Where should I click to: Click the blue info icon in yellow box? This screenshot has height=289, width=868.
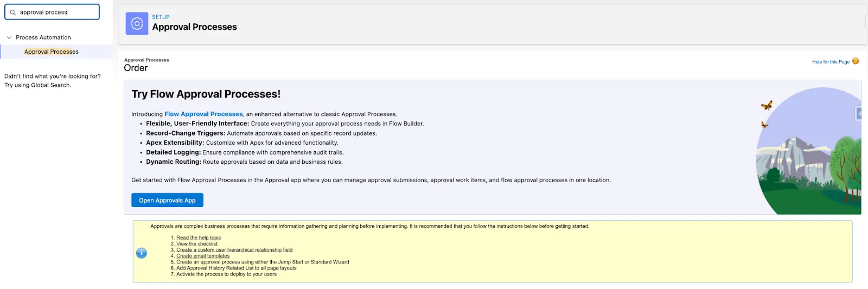point(142,253)
